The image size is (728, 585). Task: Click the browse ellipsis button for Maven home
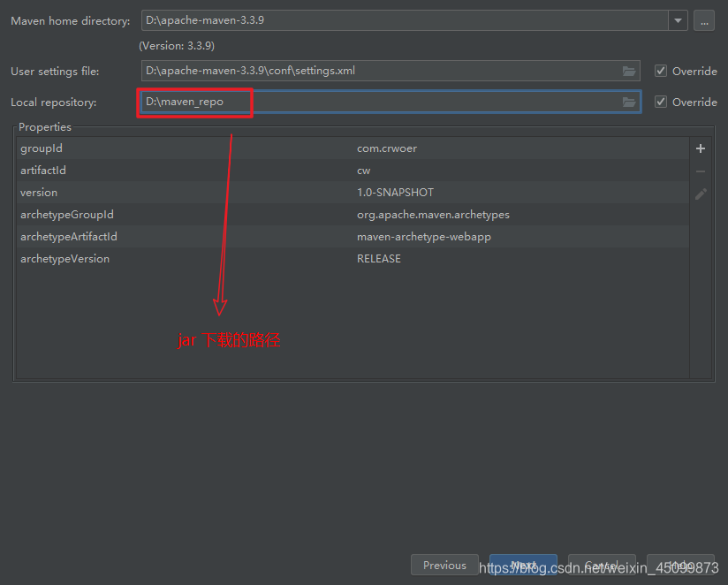pos(703,21)
